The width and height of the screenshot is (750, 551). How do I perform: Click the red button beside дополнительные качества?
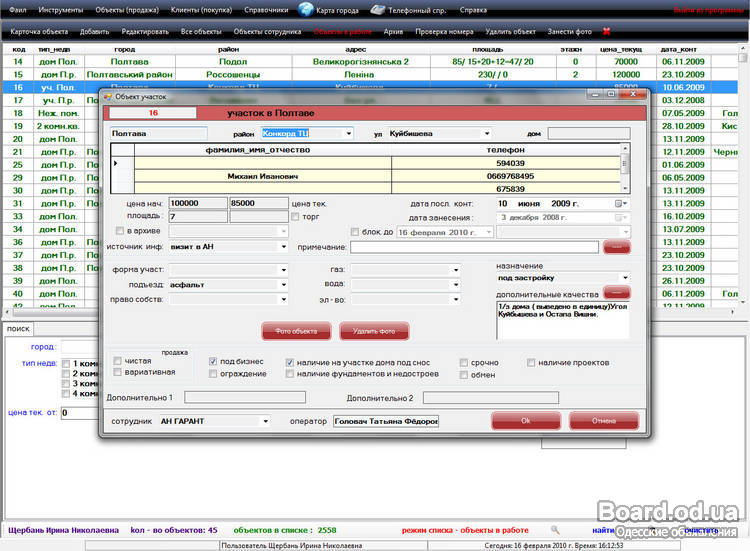coord(616,294)
